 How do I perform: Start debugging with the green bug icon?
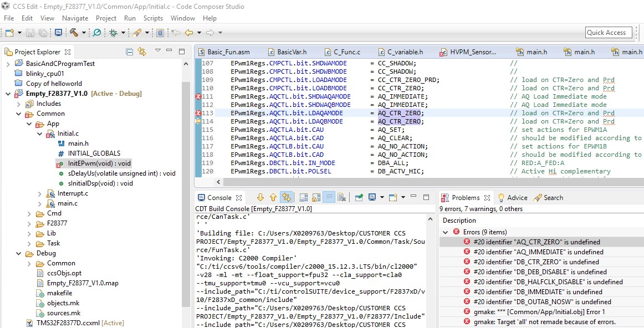(x=113, y=33)
